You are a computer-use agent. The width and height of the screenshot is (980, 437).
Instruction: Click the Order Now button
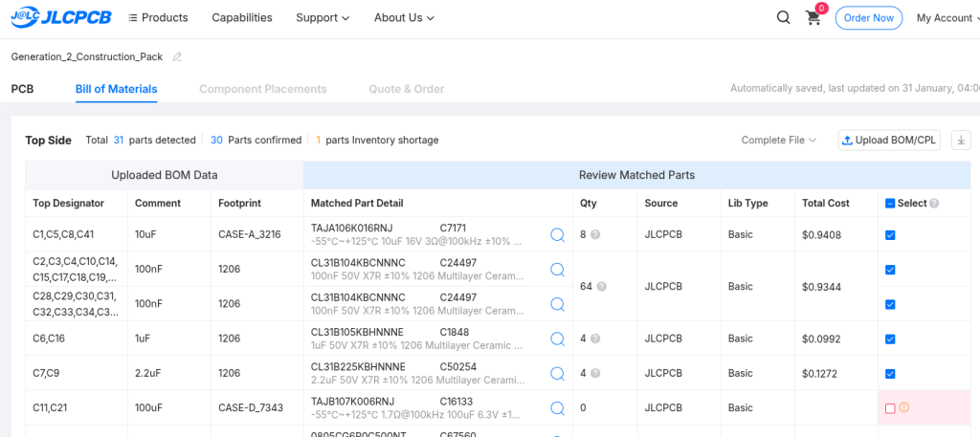[x=868, y=17]
